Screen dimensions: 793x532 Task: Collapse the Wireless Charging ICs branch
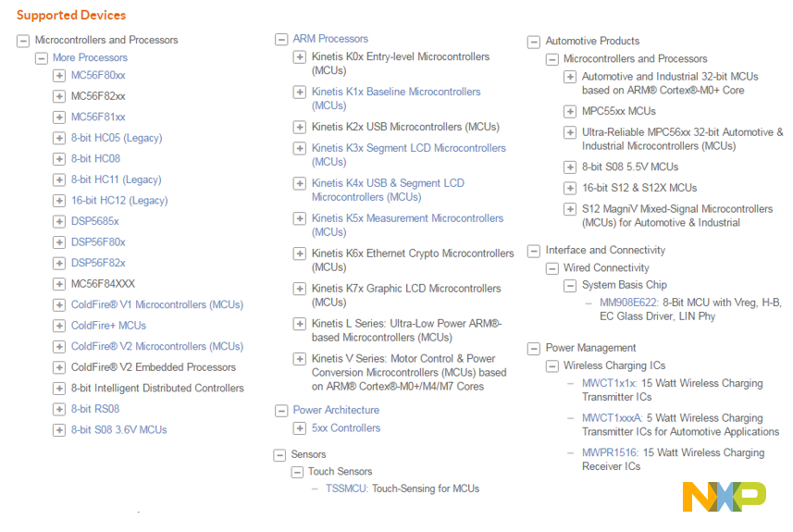pos(551,366)
